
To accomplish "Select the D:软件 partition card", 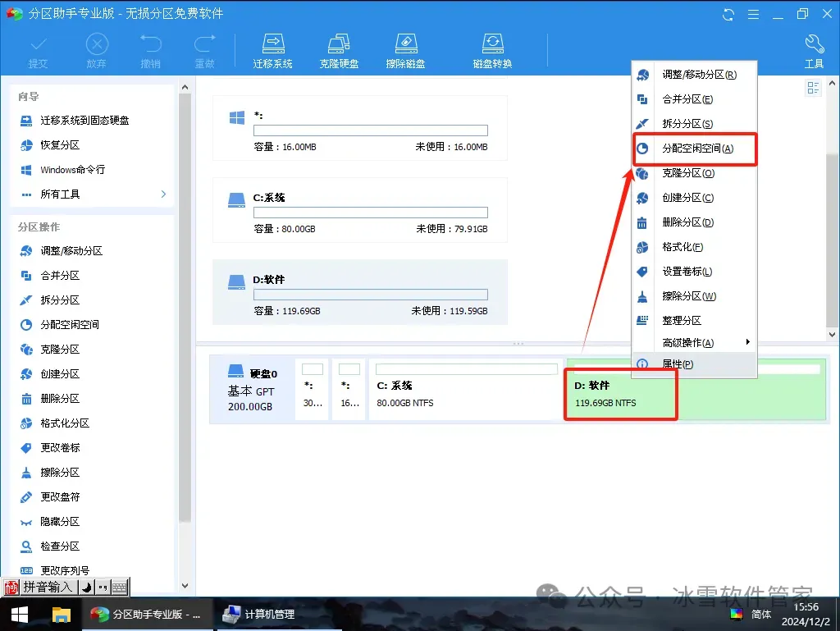I will pos(360,292).
